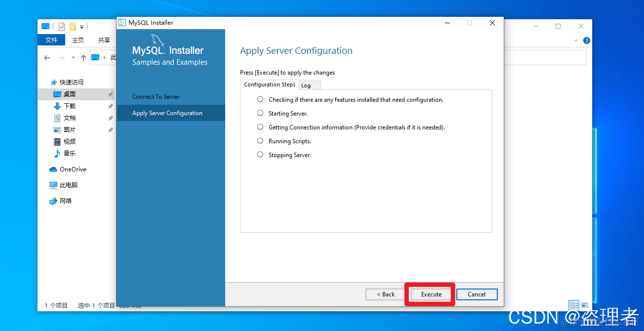Minimize the File Explorer window
The width and height of the screenshot is (644, 331).
click(535, 26)
